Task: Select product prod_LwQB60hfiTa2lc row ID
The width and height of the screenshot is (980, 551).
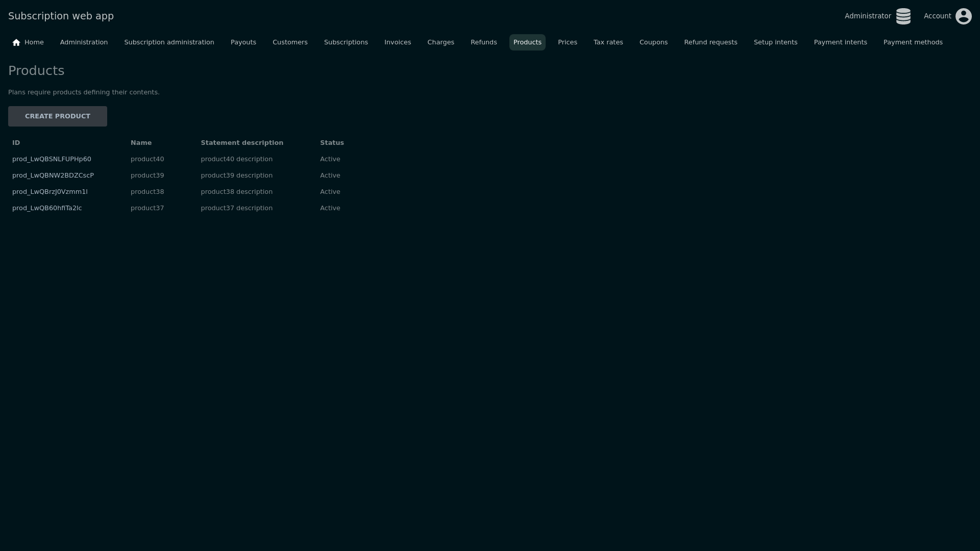Action: [46, 208]
